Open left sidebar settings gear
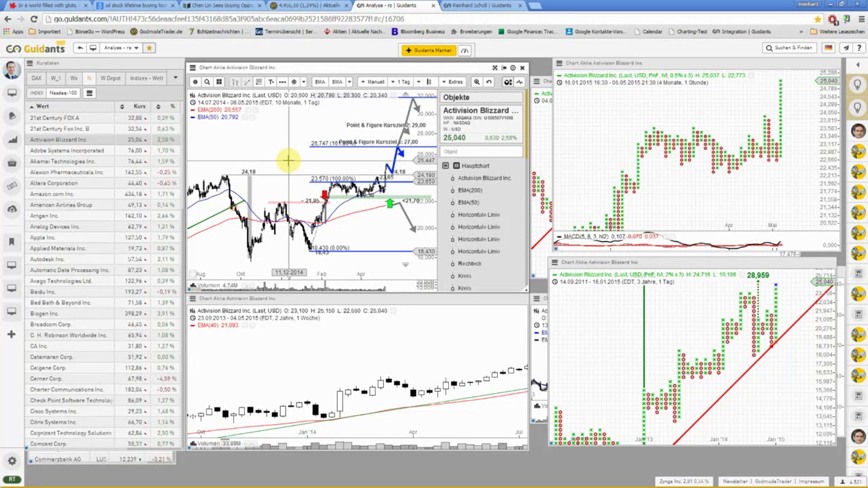The height and width of the screenshot is (488, 868). (x=12, y=461)
